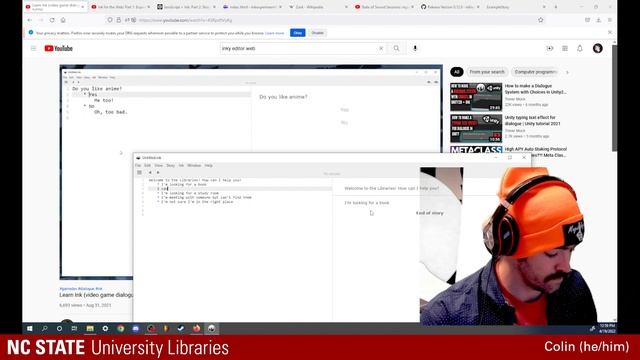
Task: Click Disable on the DNS privacy notice
Action: (x=318, y=33)
